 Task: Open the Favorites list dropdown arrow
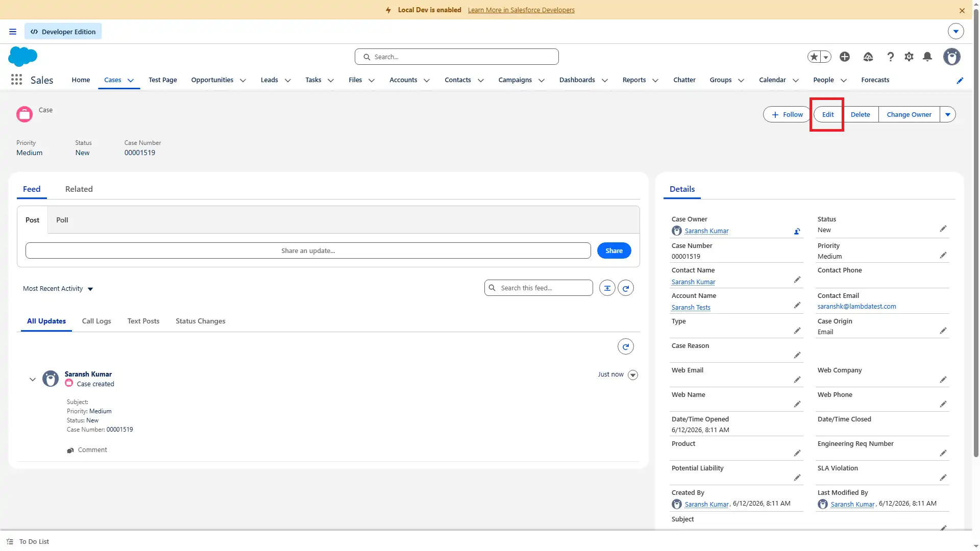point(826,57)
